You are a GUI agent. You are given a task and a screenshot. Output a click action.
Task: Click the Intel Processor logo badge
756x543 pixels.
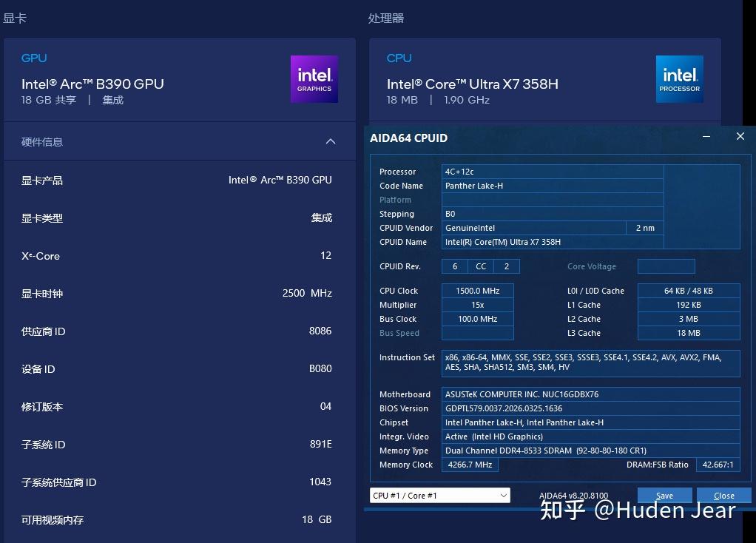click(x=679, y=79)
